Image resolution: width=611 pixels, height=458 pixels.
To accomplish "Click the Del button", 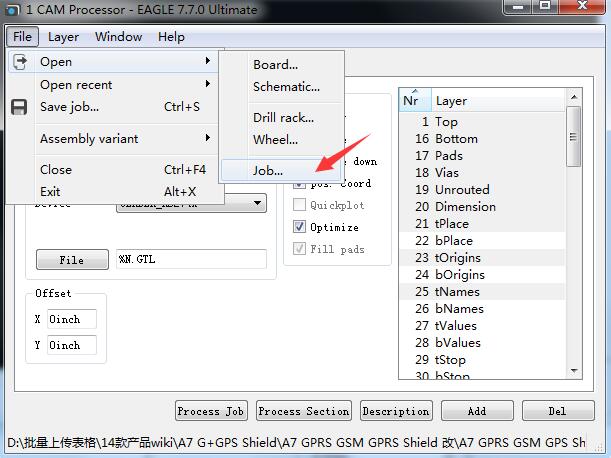I will click(558, 411).
